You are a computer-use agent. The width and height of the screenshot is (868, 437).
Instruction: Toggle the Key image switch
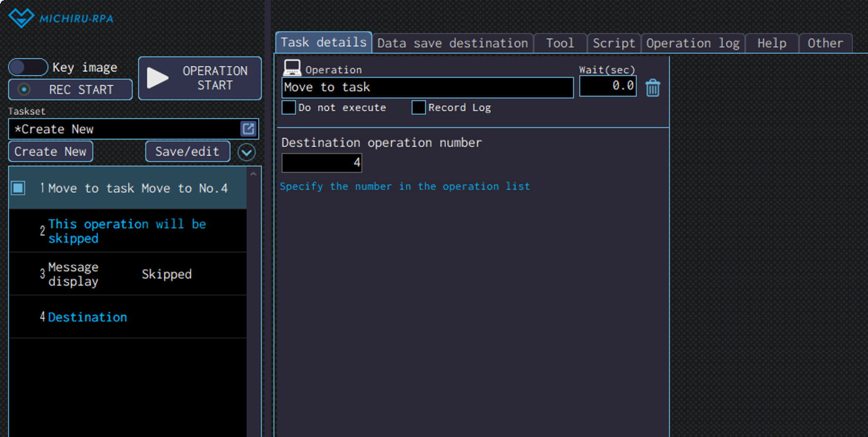28,67
